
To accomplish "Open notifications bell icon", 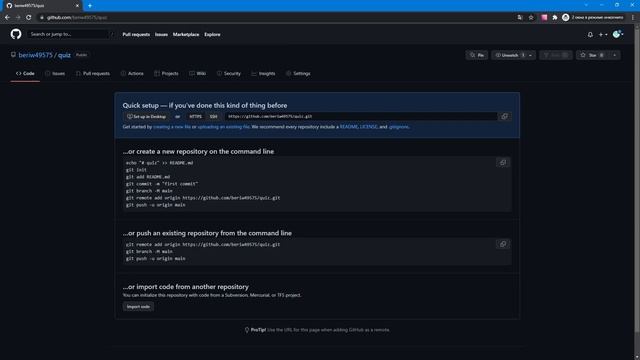I will point(590,35).
